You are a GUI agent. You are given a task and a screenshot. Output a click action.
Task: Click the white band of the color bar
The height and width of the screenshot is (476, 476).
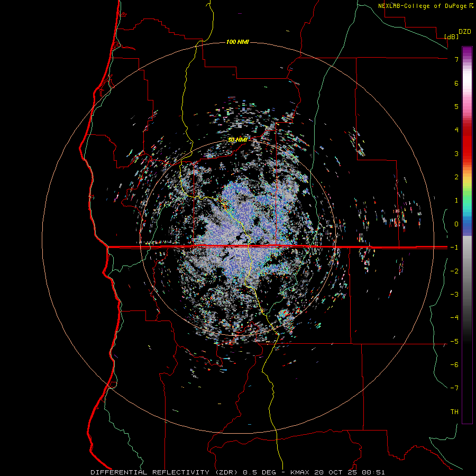[x=467, y=79]
